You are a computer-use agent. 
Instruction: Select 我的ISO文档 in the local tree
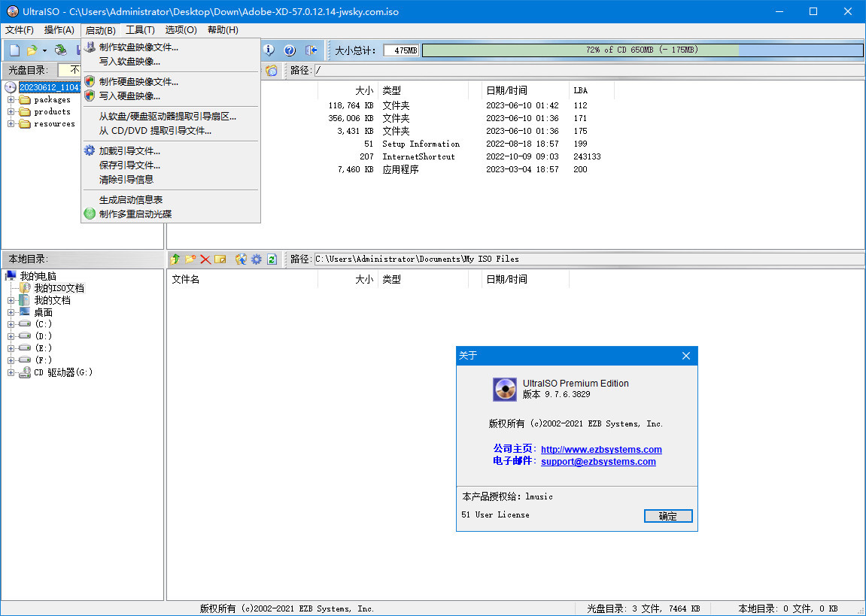click(59, 288)
